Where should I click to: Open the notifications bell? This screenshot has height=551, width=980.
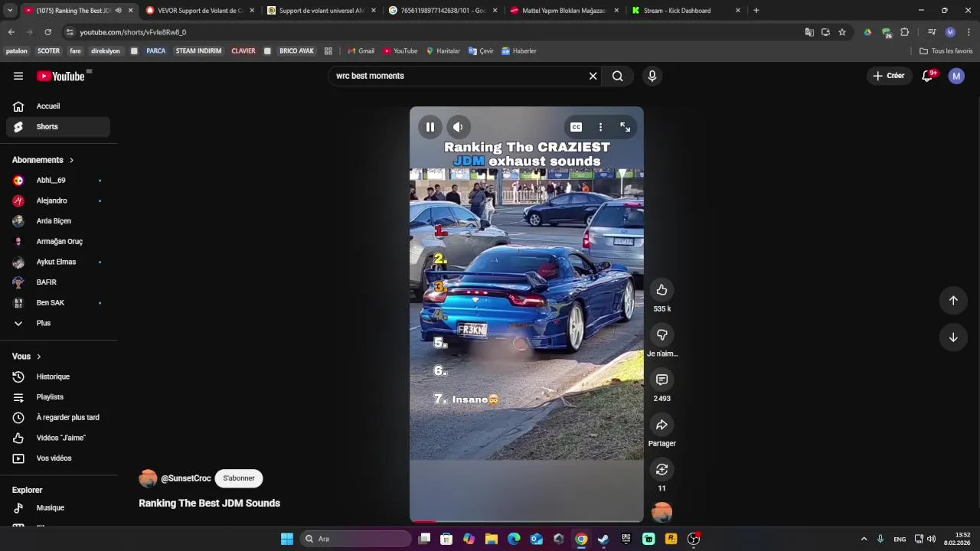pyautogui.click(x=927, y=76)
